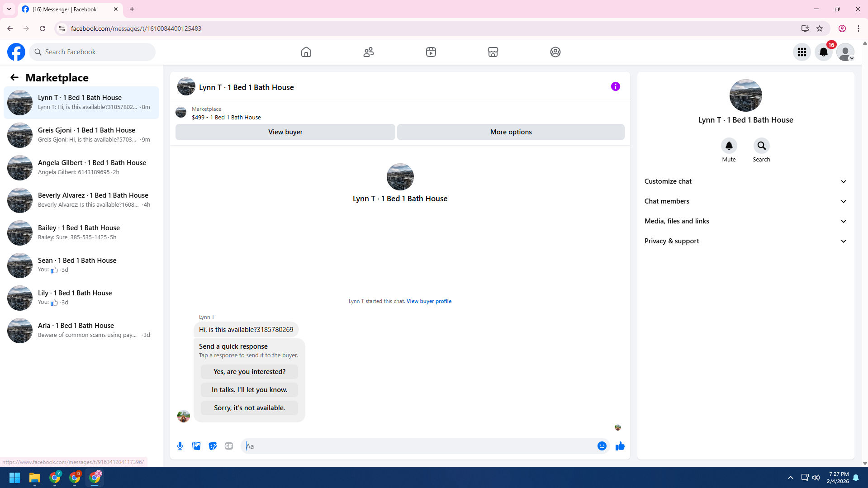
Task: Open the Chrome profile icon
Action: 842,28
